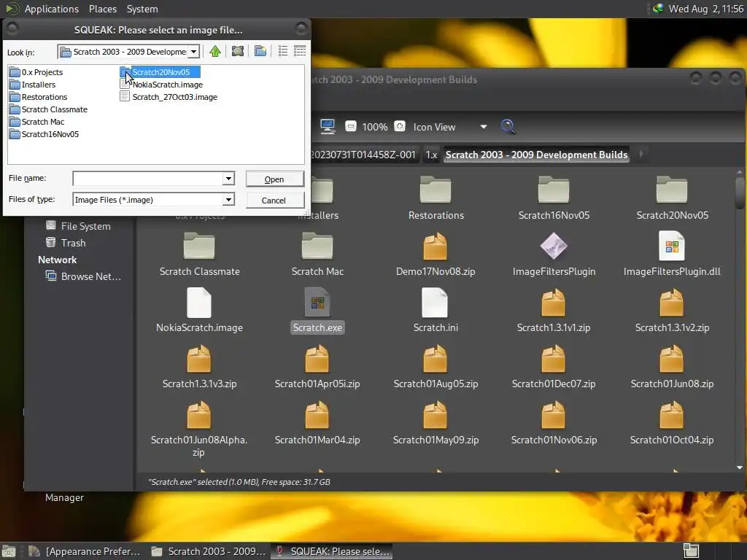Click Scratch 2003 - 2009 Development Builds breadcrumb

pyautogui.click(x=536, y=155)
